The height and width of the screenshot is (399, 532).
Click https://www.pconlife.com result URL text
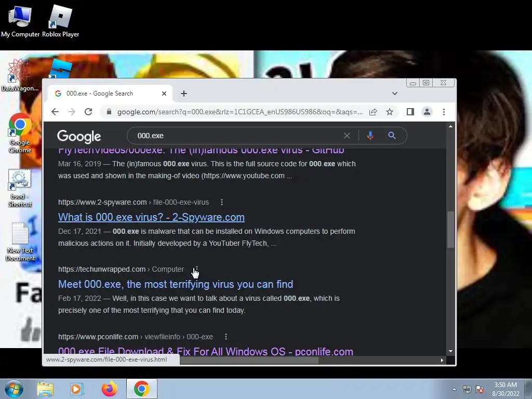coord(98,337)
